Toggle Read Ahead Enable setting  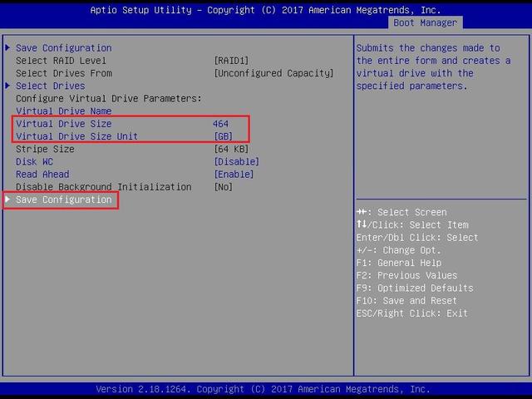(x=234, y=175)
